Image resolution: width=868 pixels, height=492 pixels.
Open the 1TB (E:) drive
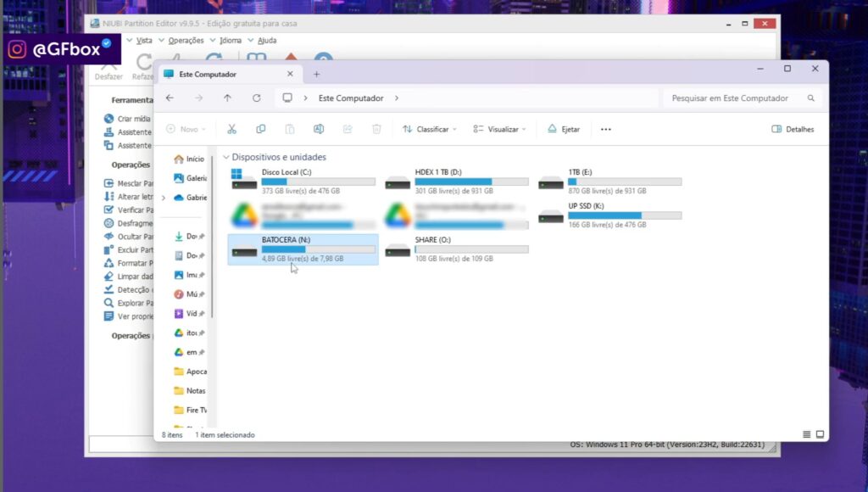(x=609, y=182)
